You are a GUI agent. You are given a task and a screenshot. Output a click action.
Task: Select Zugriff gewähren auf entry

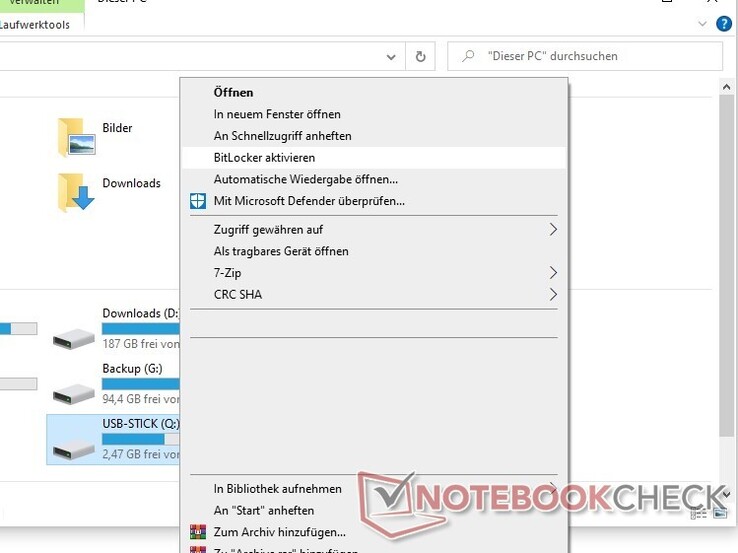tap(374, 229)
